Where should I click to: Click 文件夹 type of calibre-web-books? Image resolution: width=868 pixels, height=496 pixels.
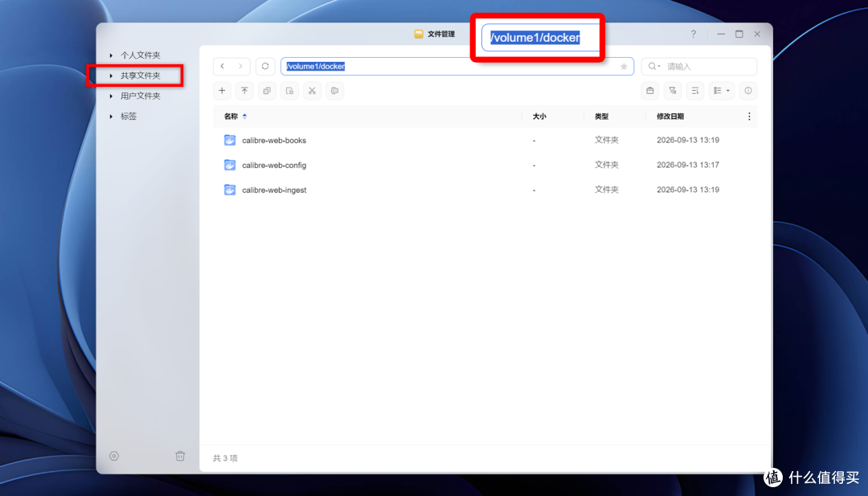[607, 140]
